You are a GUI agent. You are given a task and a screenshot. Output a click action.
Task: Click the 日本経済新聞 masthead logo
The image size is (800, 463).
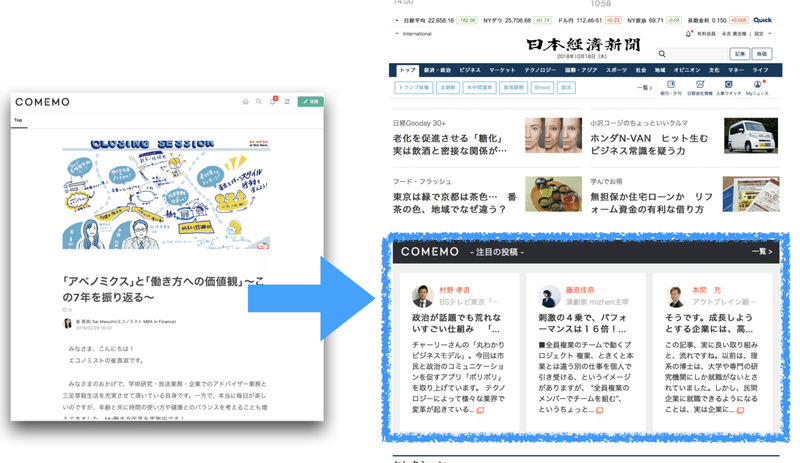click(x=583, y=45)
